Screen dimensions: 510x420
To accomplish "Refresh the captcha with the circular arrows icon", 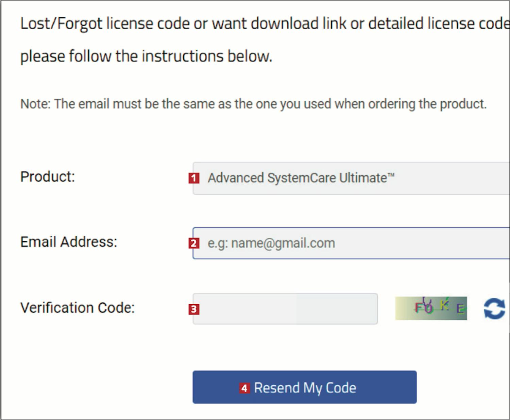I will pyautogui.click(x=494, y=308).
